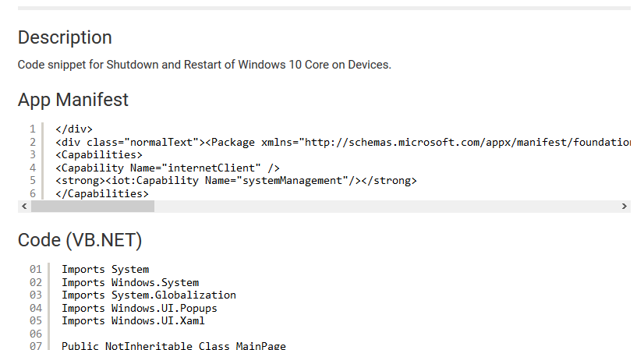Click the Package xmlns line in the manifest
Screen dimensions: 644x350
tap(343, 142)
